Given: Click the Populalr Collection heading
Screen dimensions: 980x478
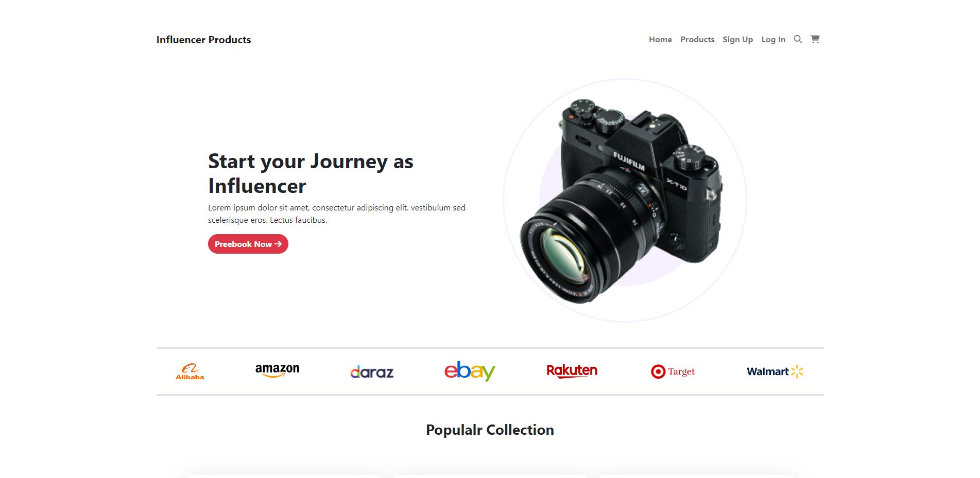Looking at the screenshot, I should pyautogui.click(x=490, y=430).
